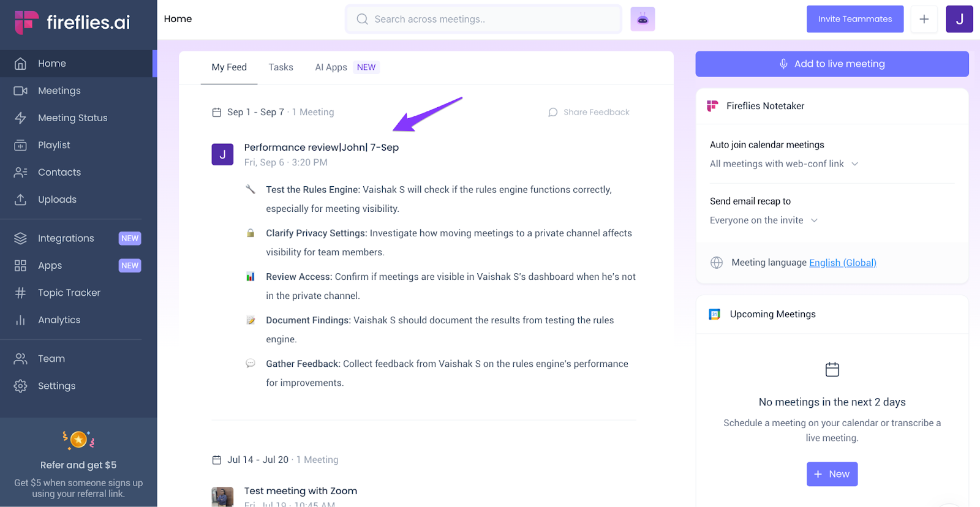Open the Home sidebar icon
Screen dimensions: 980x507
tap(20, 64)
